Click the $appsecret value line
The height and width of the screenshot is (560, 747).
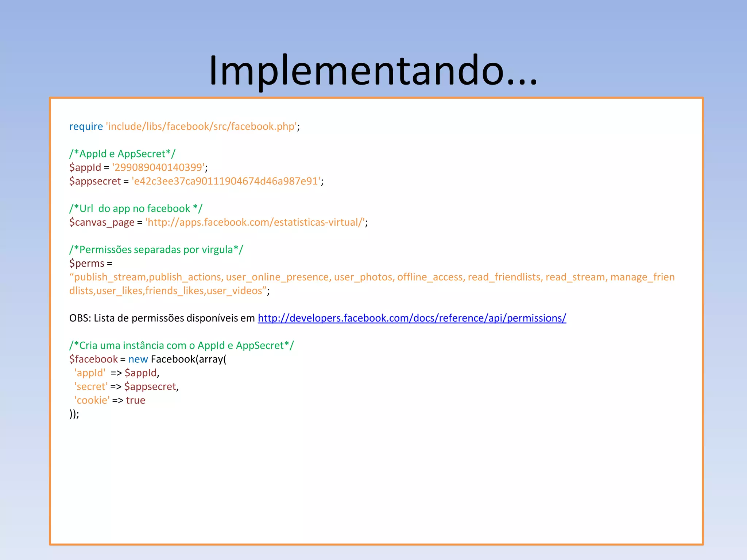click(196, 181)
